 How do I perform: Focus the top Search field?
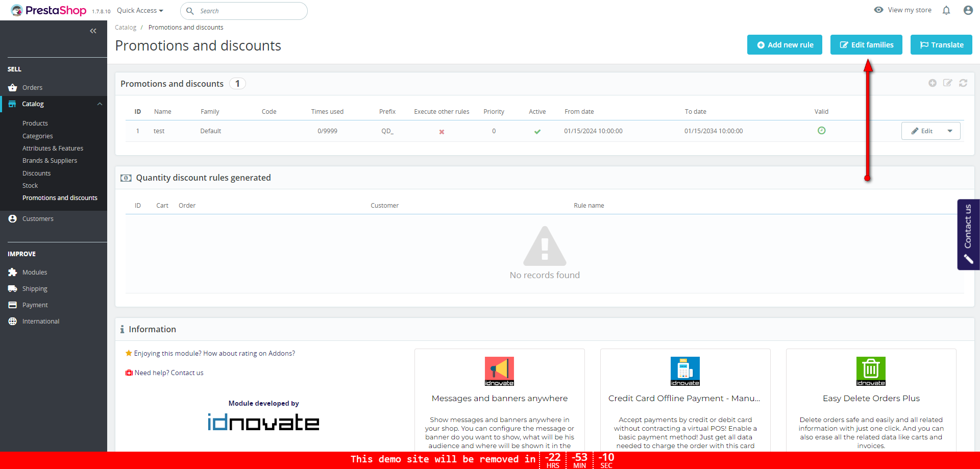pyautogui.click(x=244, y=11)
